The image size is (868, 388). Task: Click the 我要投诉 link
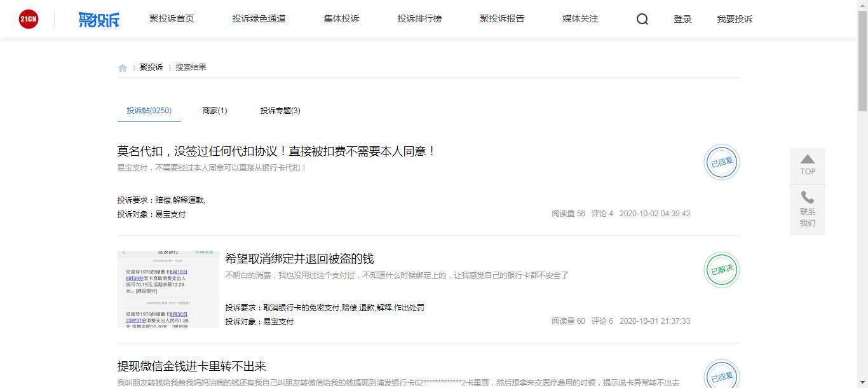734,19
